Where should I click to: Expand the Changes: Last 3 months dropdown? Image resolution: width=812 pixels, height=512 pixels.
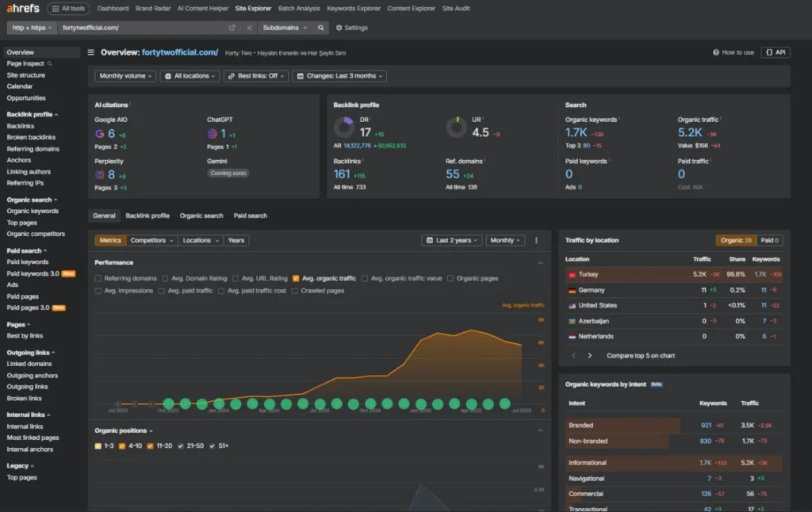click(x=339, y=76)
